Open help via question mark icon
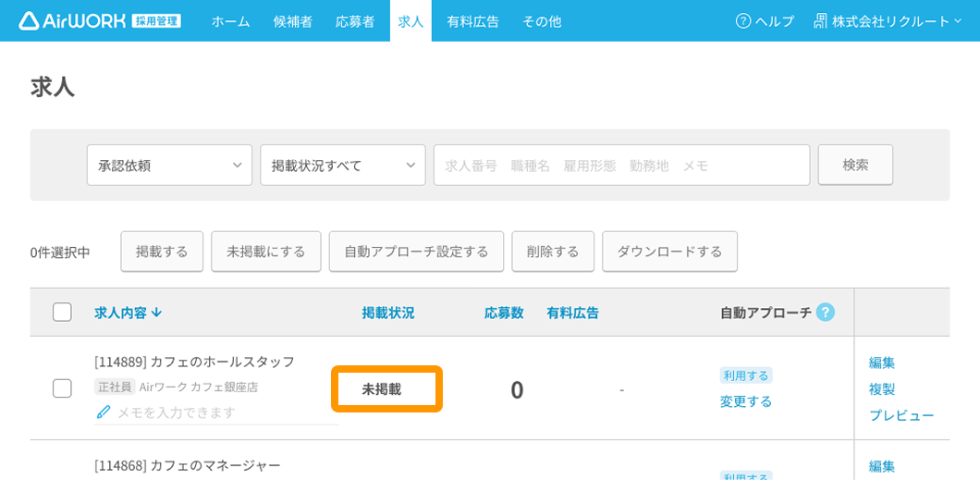 [x=742, y=21]
